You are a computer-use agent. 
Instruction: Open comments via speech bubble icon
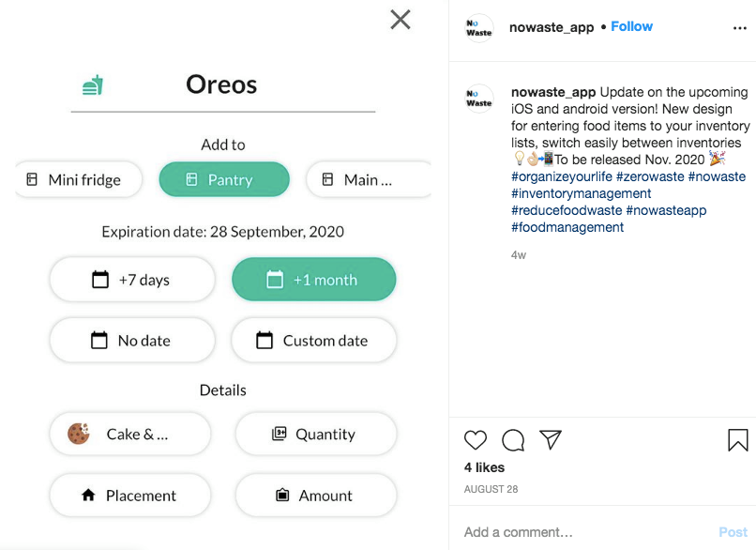(x=513, y=440)
